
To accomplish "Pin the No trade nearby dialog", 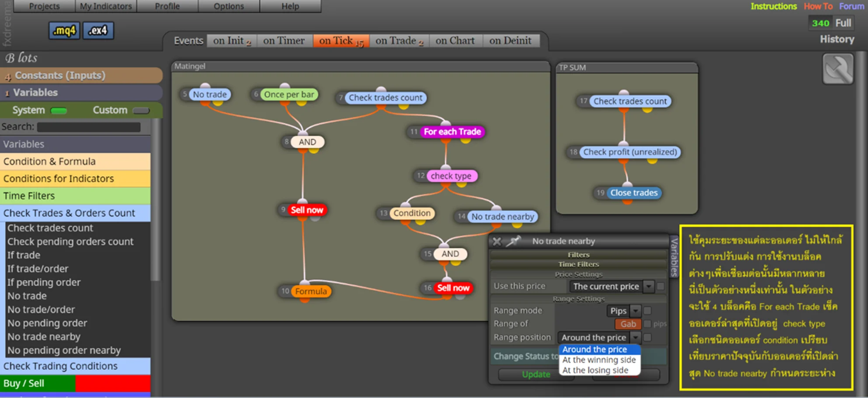I will 514,241.
